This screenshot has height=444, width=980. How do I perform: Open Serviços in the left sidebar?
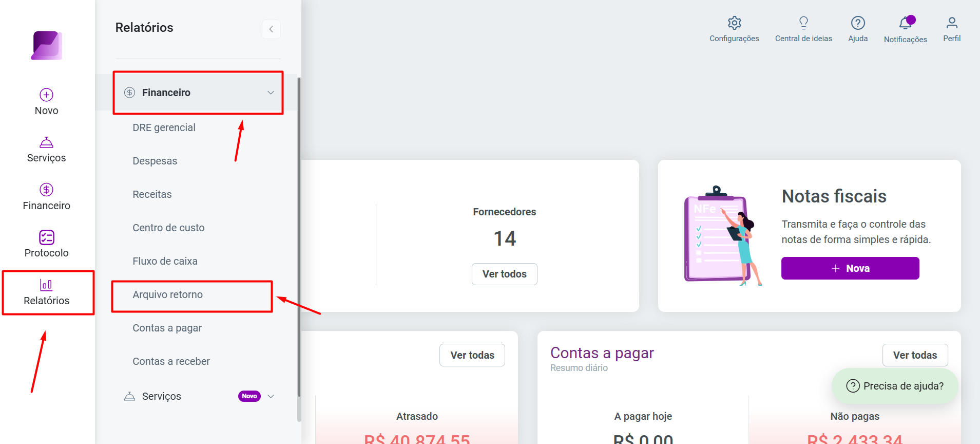pyautogui.click(x=46, y=150)
